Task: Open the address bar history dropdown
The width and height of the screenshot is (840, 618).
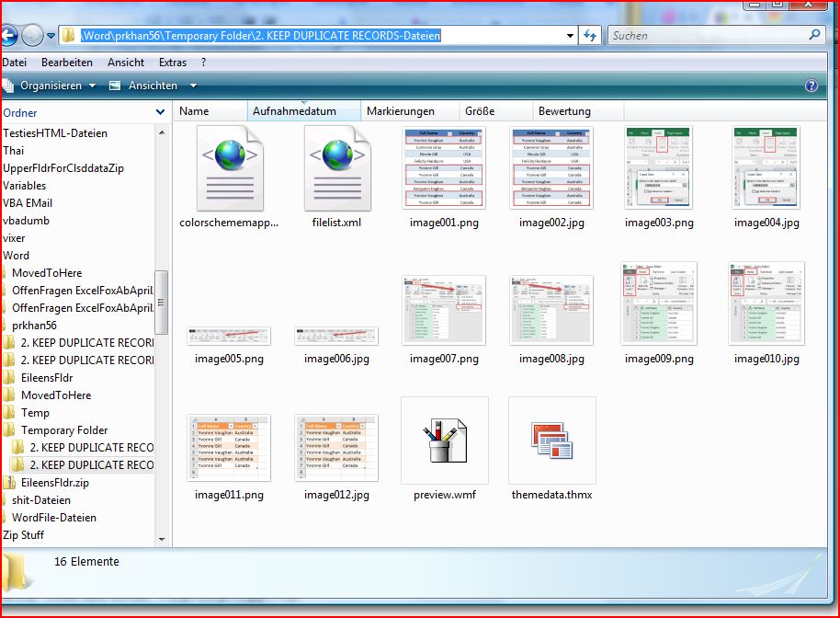Action: (x=570, y=36)
